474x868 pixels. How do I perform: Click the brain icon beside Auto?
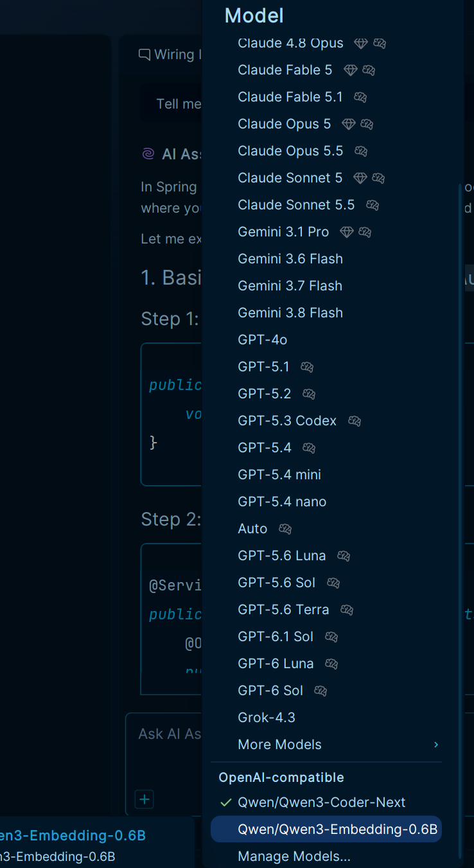[285, 529]
